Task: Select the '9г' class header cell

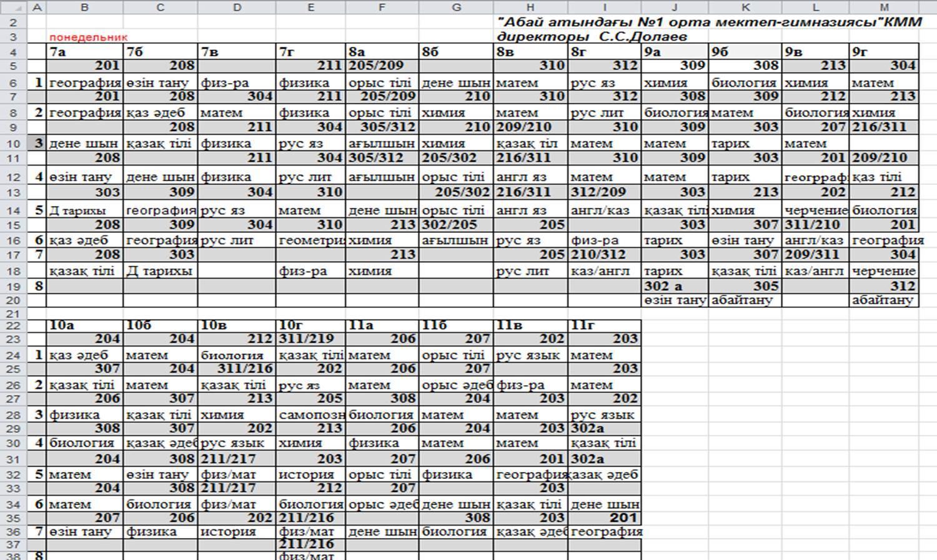Action: [884, 52]
